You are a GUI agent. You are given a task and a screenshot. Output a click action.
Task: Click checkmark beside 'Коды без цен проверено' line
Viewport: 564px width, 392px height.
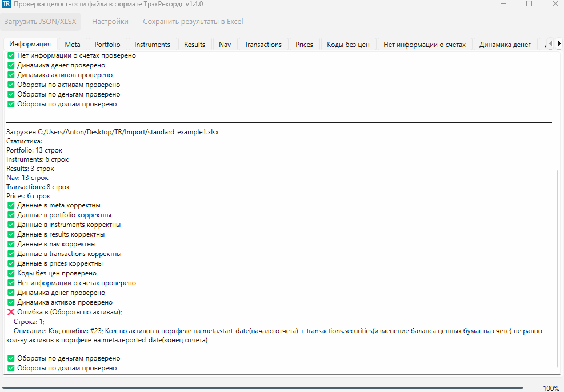pyautogui.click(x=11, y=273)
